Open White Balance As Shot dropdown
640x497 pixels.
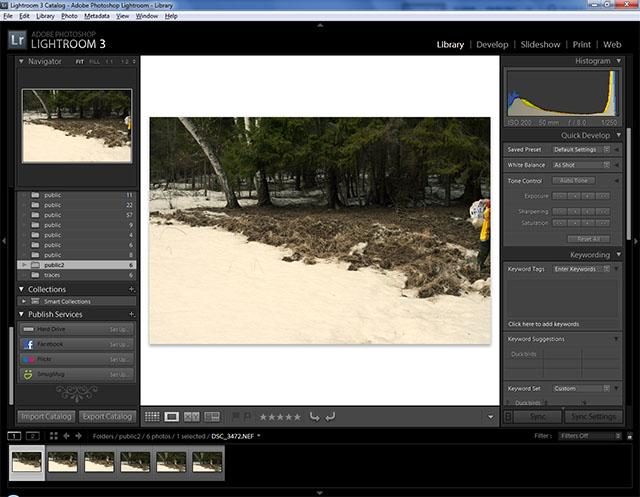pyautogui.click(x=581, y=165)
